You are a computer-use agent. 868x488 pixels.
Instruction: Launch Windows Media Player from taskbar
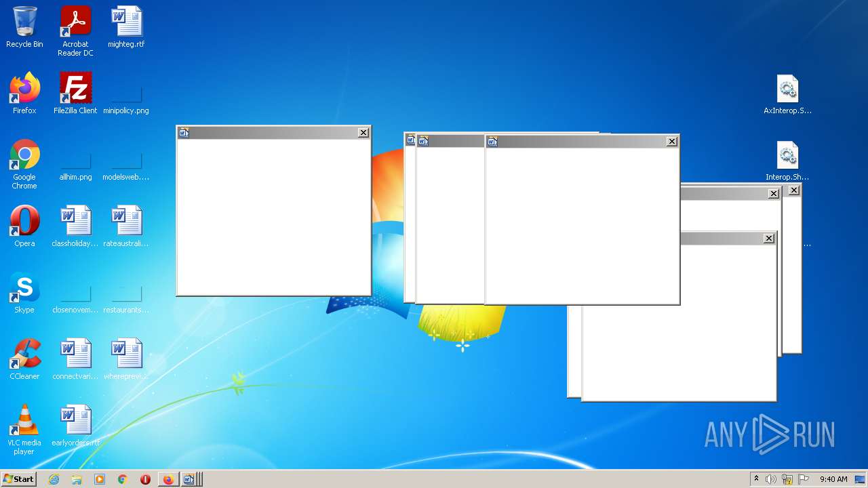click(x=100, y=479)
